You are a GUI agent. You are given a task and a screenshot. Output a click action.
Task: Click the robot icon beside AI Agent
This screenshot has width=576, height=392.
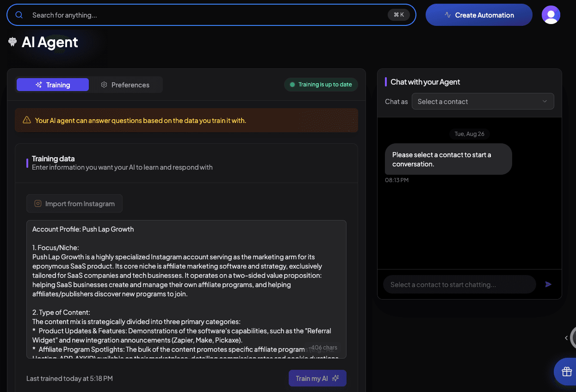point(12,42)
